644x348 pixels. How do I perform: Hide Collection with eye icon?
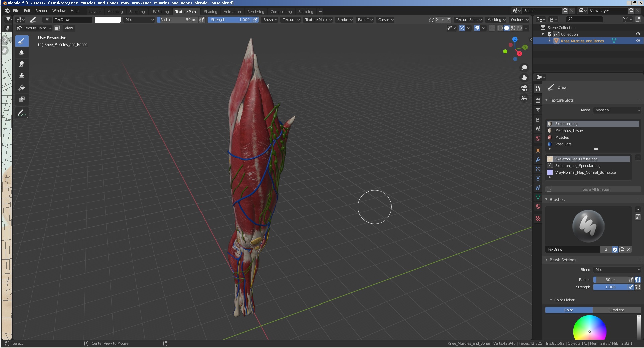pos(638,34)
